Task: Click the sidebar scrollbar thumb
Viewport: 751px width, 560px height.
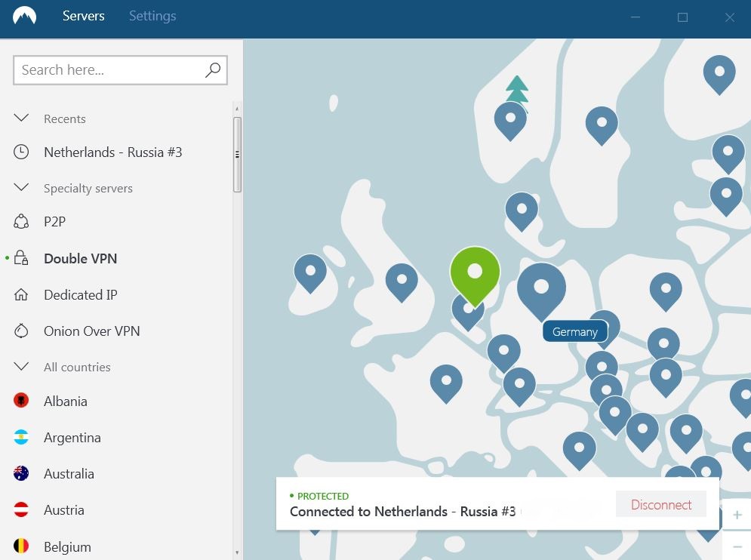Action: tap(237, 154)
